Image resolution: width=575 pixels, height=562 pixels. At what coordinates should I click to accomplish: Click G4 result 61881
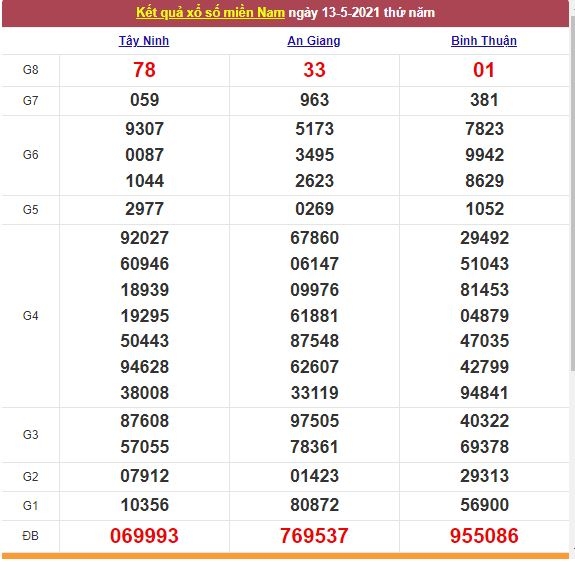coord(314,316)
